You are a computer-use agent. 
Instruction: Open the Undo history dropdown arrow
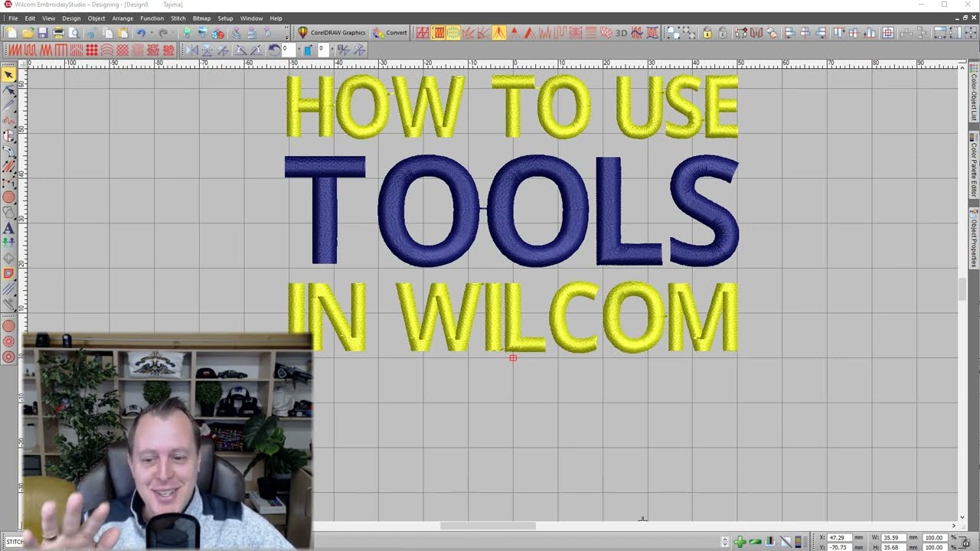(152, 33)
